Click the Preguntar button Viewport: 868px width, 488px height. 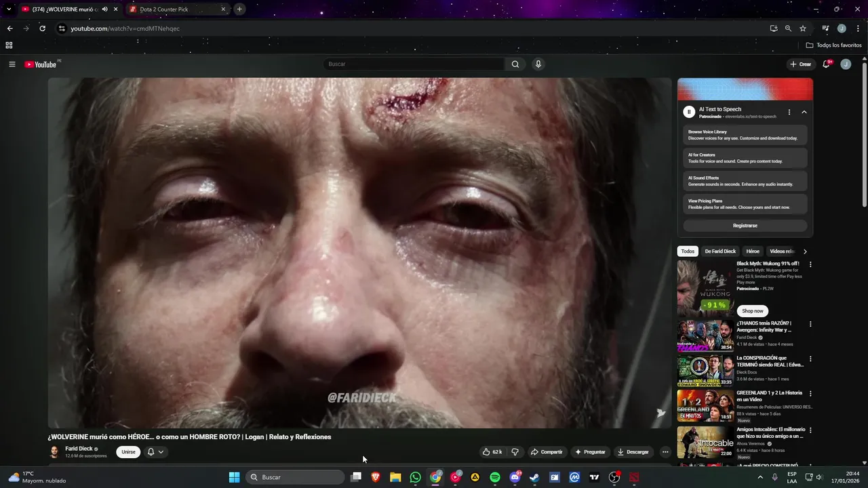589,452
